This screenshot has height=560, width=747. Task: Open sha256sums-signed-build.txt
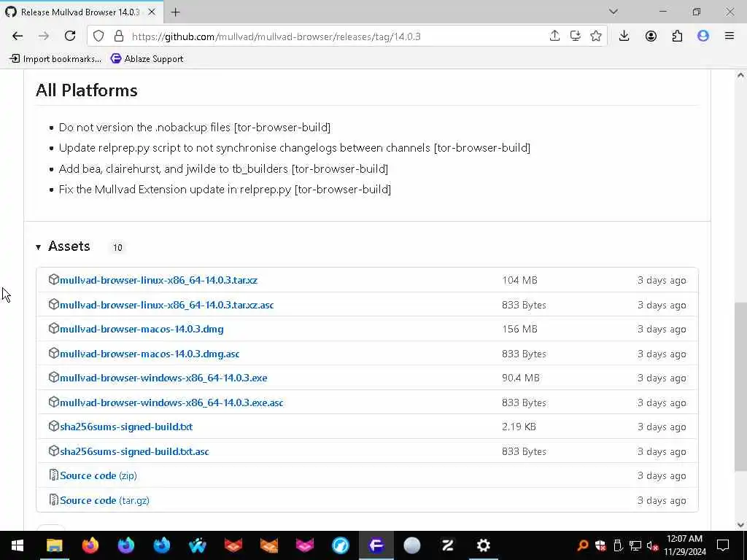pos(126,427)
